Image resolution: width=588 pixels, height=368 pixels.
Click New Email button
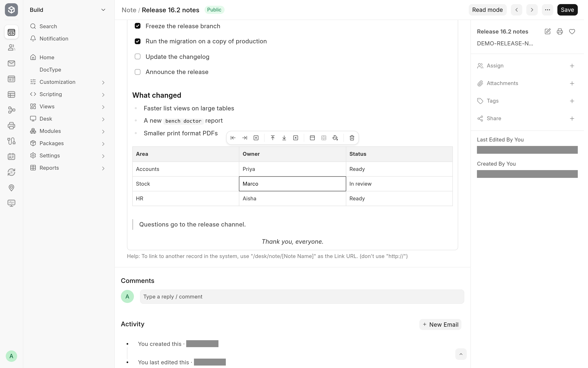pos(440,324)
